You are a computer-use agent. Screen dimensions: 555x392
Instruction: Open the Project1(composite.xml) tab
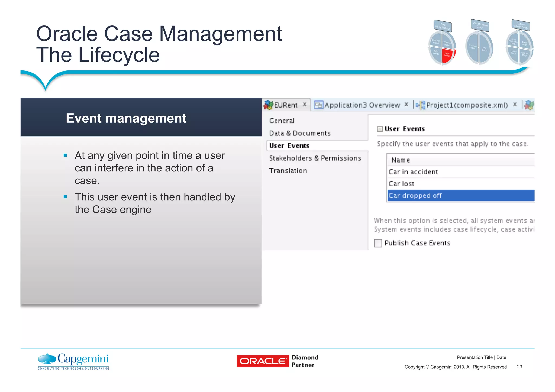click(x=467, y=105)
